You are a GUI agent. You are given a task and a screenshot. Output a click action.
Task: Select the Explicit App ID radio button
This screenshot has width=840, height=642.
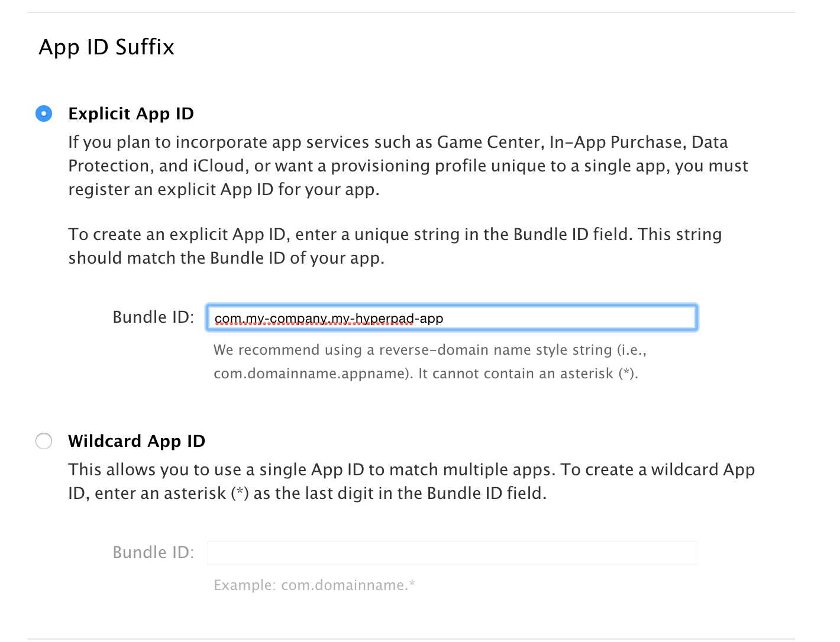(44, 113)
